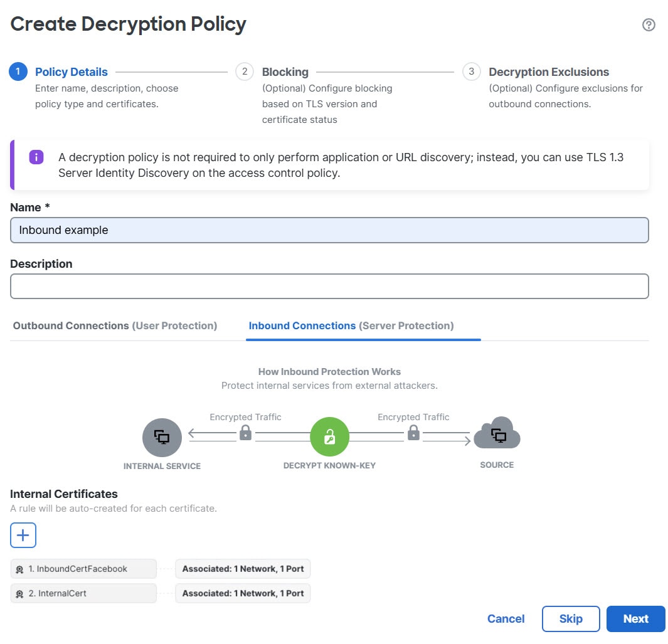Open the Policy Details step label
Image resolution: width=668 pixels, height=644 pixels.
pyautogui.click(x=71, y=72)
